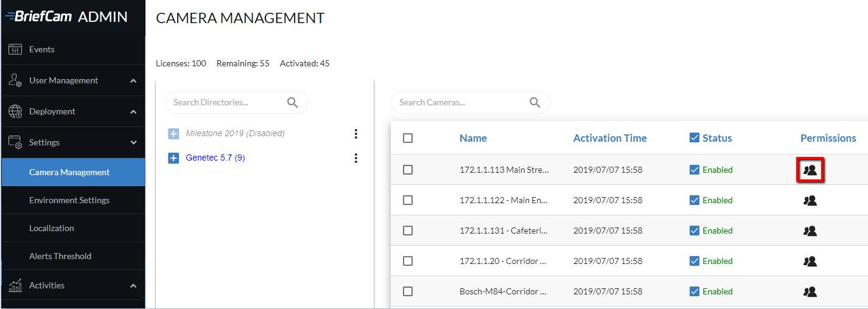Click permissions icon for Bosch-M84-Corridor camera
The height and width of the screenshot is (309, 868).
click(x=810, y=291)
